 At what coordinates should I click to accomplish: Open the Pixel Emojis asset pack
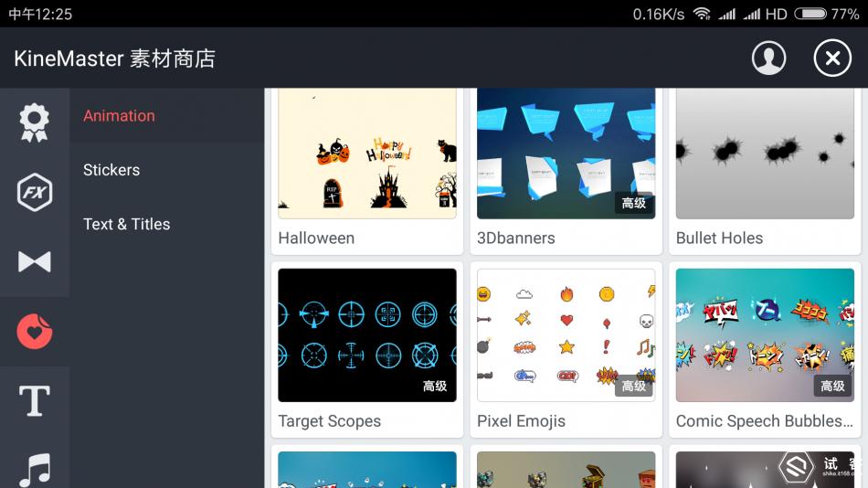click(x=566, y=335)
